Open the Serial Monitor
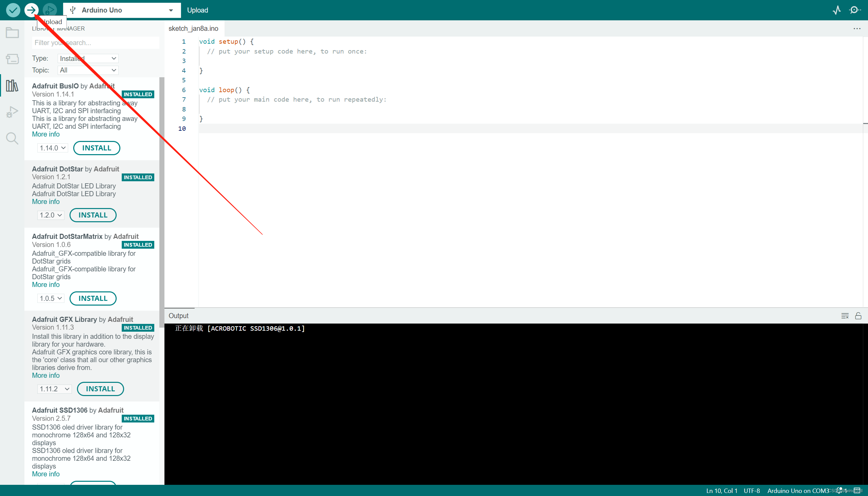The width and height of the screenshot is (868, 496). point(854,10)
